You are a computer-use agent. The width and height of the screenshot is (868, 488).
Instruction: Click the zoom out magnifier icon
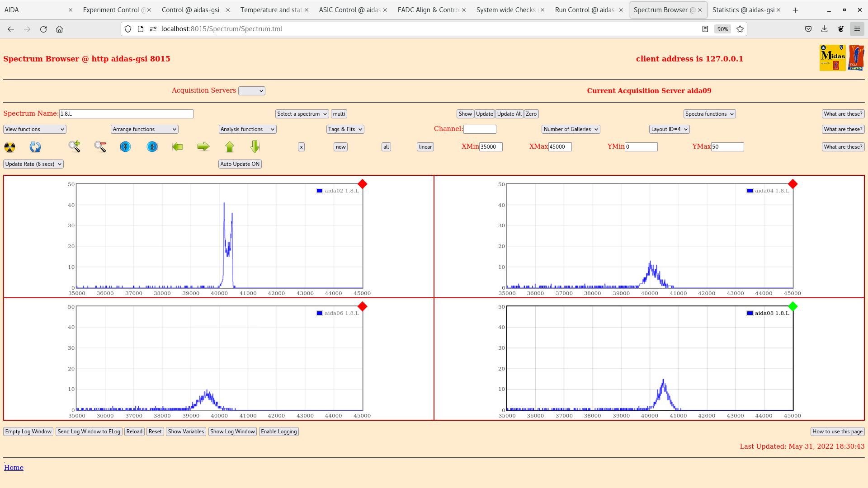[100, 146]
